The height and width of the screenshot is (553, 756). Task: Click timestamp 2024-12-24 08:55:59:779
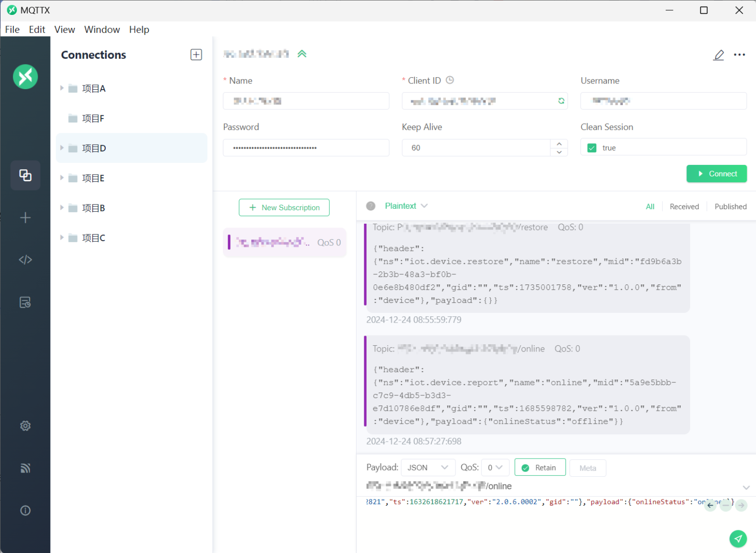click(413, 320)
